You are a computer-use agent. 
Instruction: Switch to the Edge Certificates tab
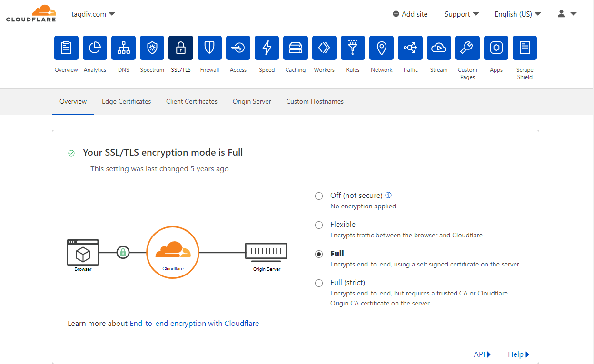127,101
